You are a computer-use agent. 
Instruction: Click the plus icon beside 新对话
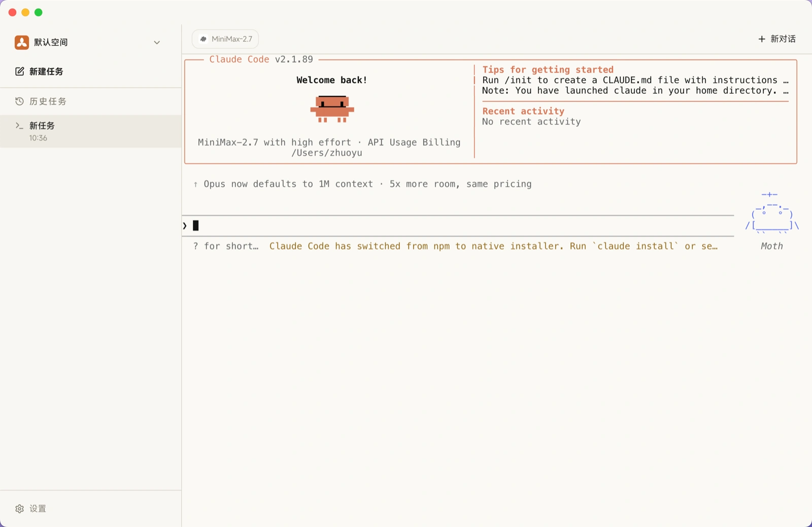point(761,39)
